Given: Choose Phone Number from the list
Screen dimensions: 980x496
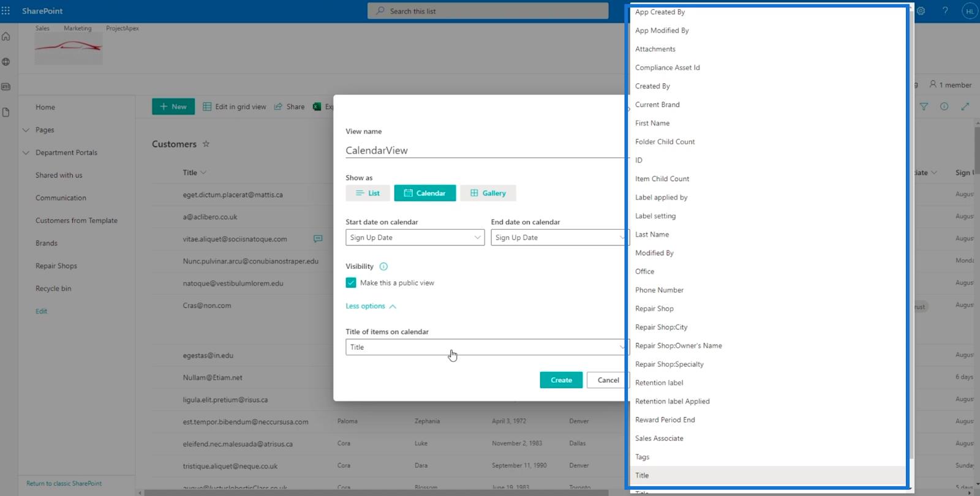Looking at the screenshot, I should (x=769, y=290).
